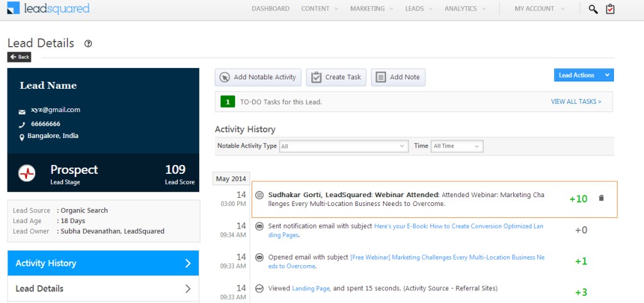Screen dimensions: 644x303
Task: Open the CONTENT menu
Action: [319, 9]
